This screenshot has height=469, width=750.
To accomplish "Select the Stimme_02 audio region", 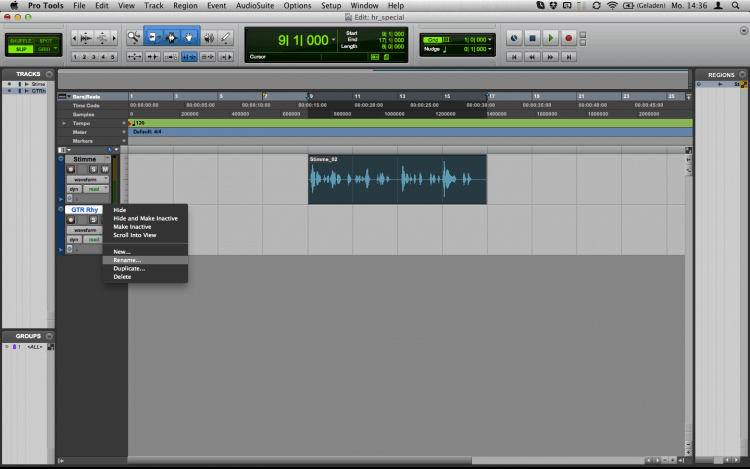I will (397, 179).
